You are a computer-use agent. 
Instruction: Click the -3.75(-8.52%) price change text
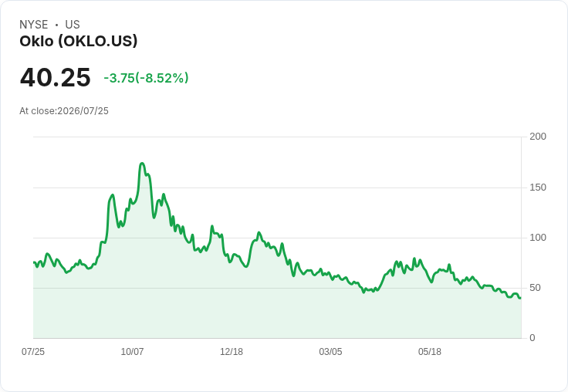point(146,78)
